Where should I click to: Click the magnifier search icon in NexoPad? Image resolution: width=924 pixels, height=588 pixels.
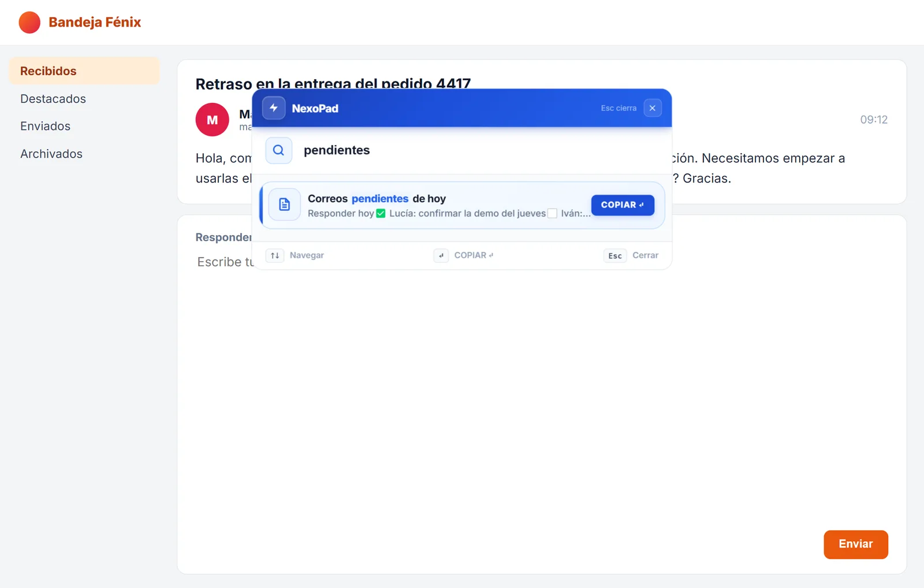pos(278,150)
